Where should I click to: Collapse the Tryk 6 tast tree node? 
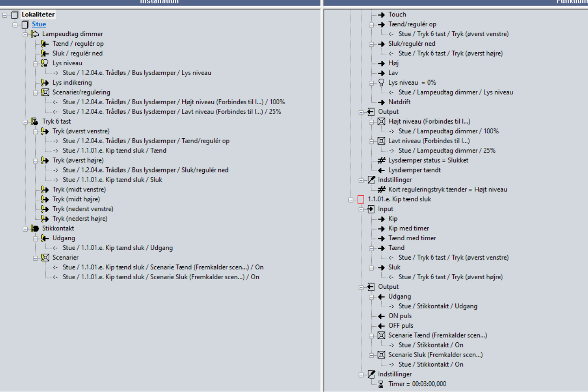(x=25, y=122)
